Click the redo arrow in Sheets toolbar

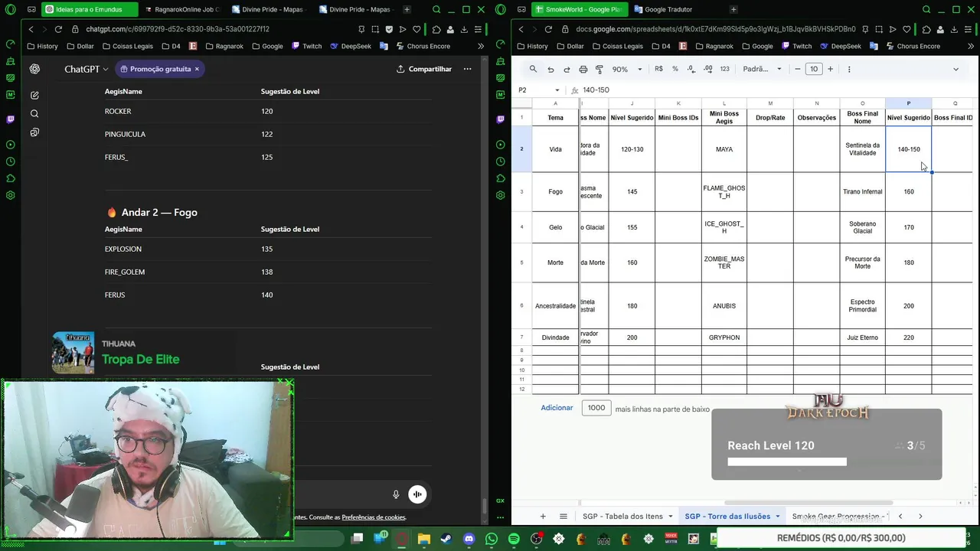click(x=567, y=69)
